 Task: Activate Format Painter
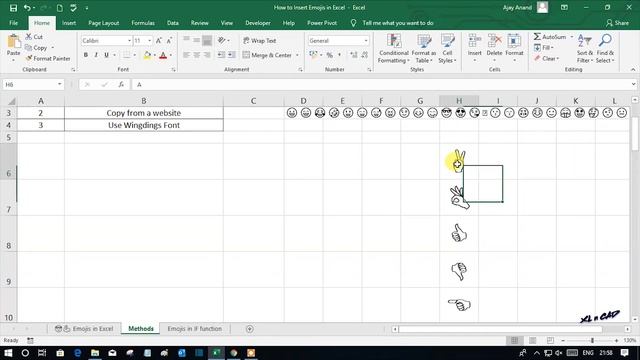pos(48,58)
